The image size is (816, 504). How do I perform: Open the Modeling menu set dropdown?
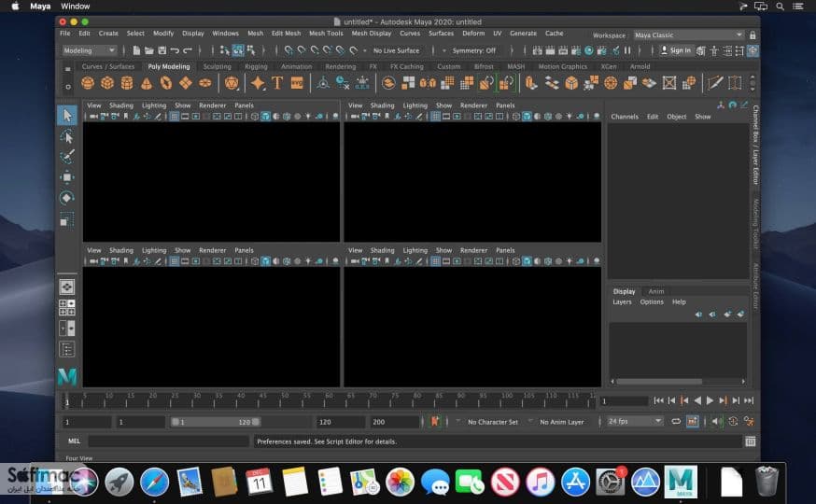point(89,50)
